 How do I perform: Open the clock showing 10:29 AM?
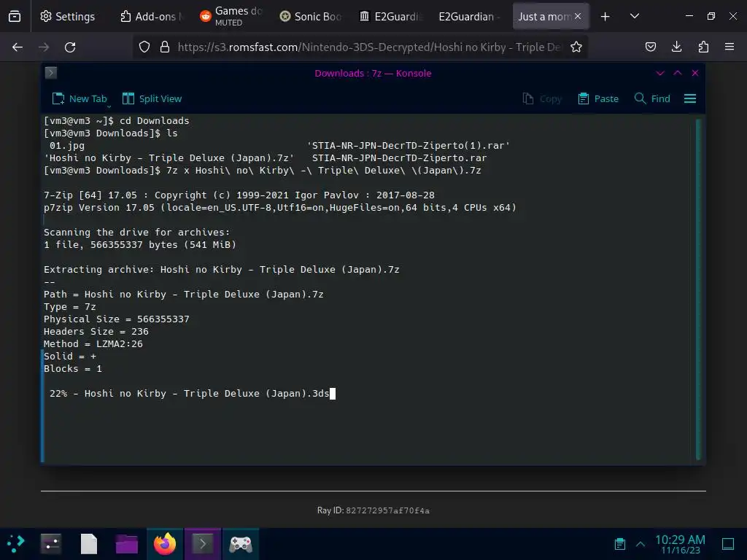click(x=681, y=544)
